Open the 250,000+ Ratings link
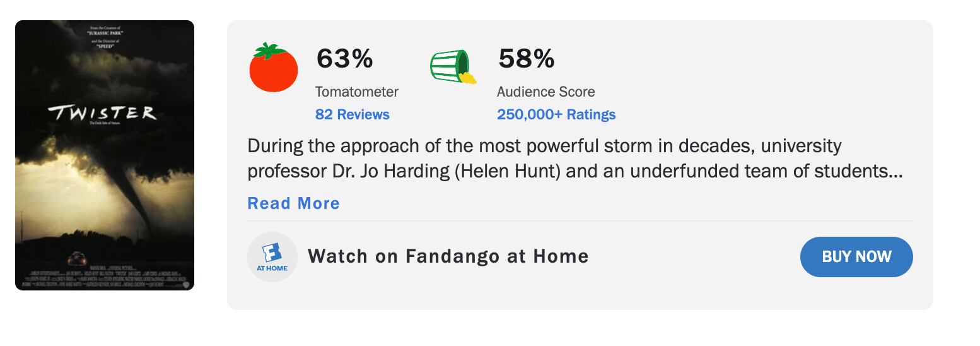The width and height of the screenshot is (980, 346). (x=556, y=114)
